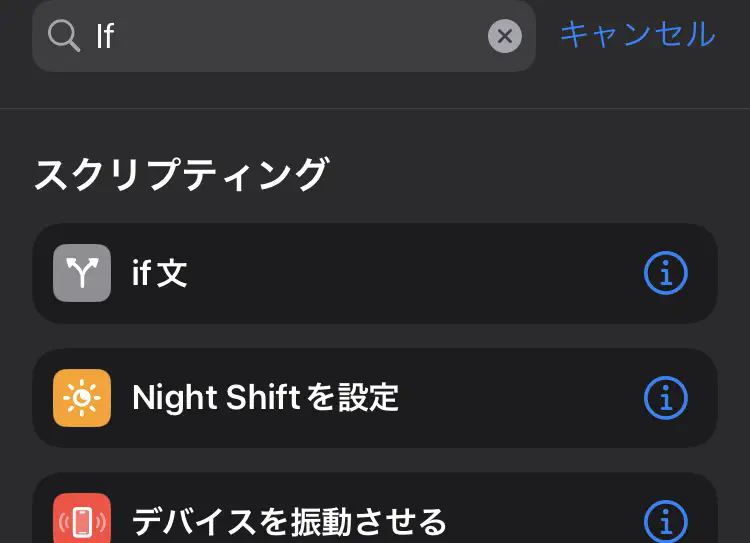Choose the Night Shiftを設定 action label
Image resolution: width=750 pixels, height=543 pixels.
click(x=265, y=398)
